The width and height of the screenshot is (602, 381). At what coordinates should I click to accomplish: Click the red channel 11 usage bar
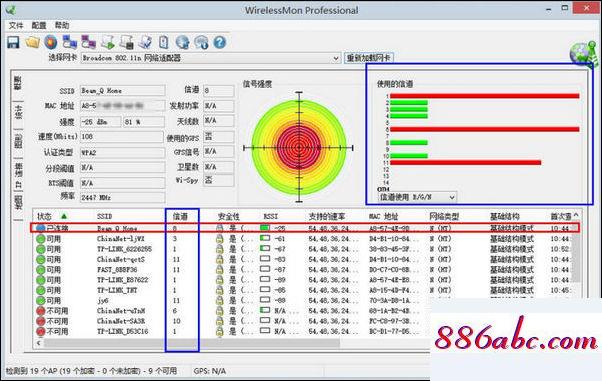point(466,162)
